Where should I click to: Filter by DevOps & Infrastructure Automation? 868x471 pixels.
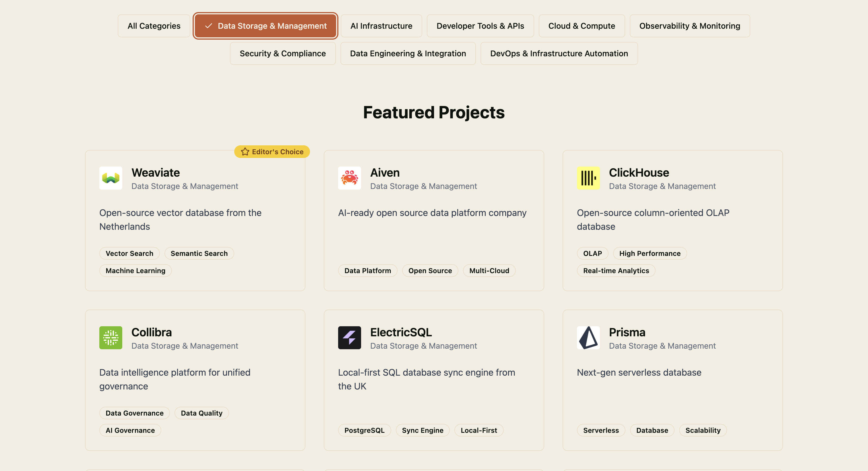click(559, 54)
